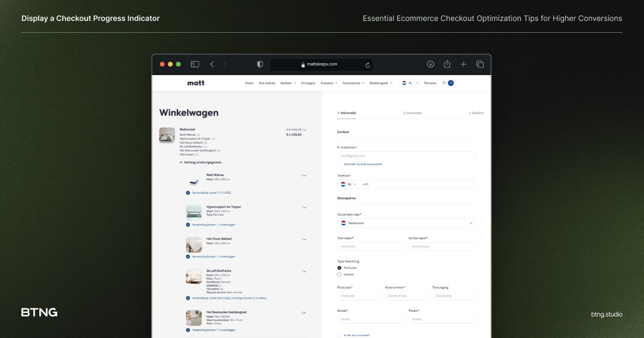Open the cart bag icon in the header
This screenshot has width=644, height=338.
point(444,83)
